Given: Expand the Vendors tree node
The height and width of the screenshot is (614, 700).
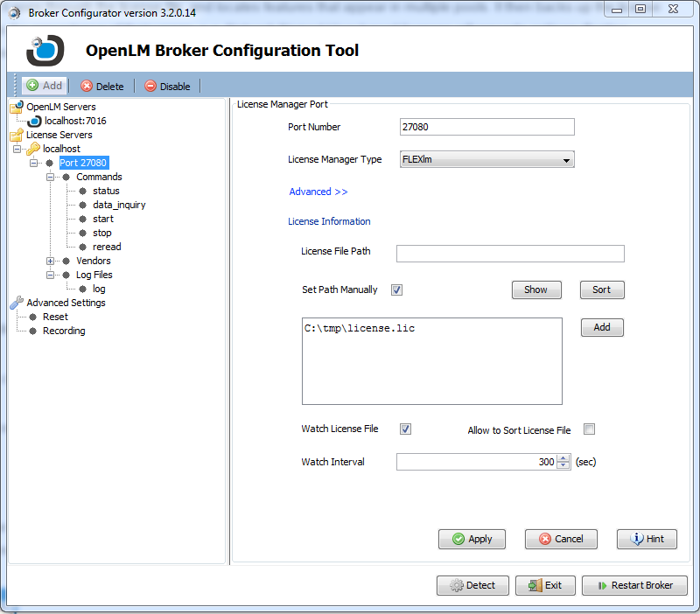Looking at the screenshot, I should [51, 261].
